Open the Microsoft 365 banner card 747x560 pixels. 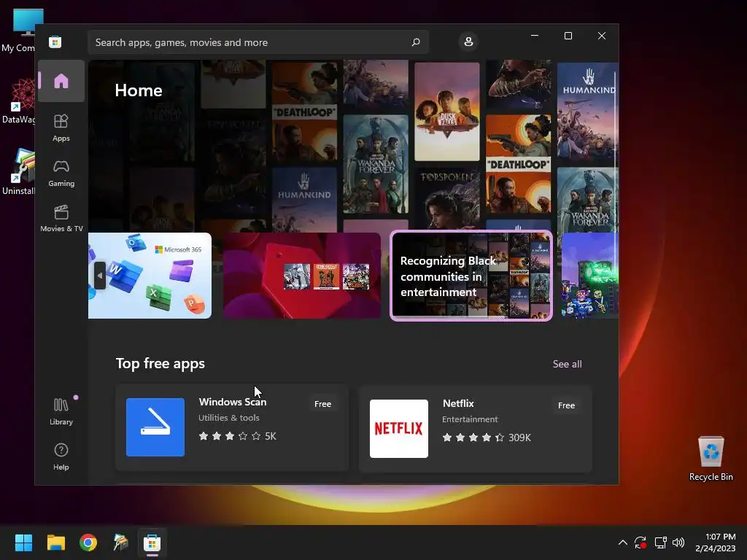pyautogui.click(x=150, y=275)
